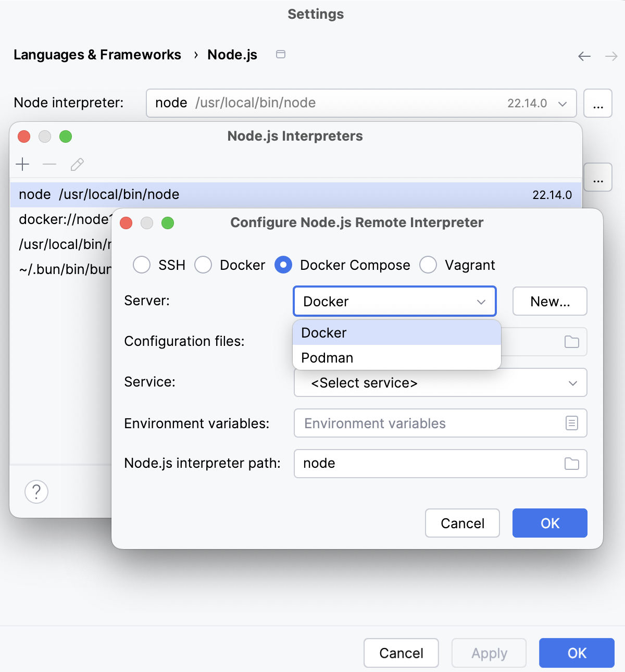Select the Docker connection type
The image size is (625, 672).
click(x=203, y=265)
